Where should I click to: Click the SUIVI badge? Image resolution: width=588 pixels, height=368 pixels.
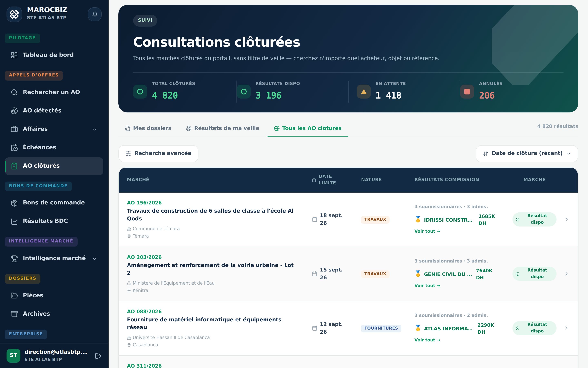coord(145,20)
